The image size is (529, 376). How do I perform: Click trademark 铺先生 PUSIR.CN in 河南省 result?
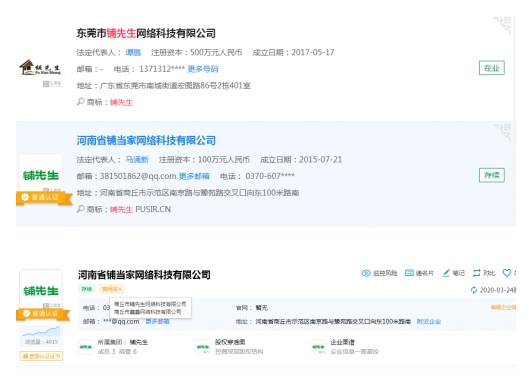pyautogui.click(x=140, y=209)
